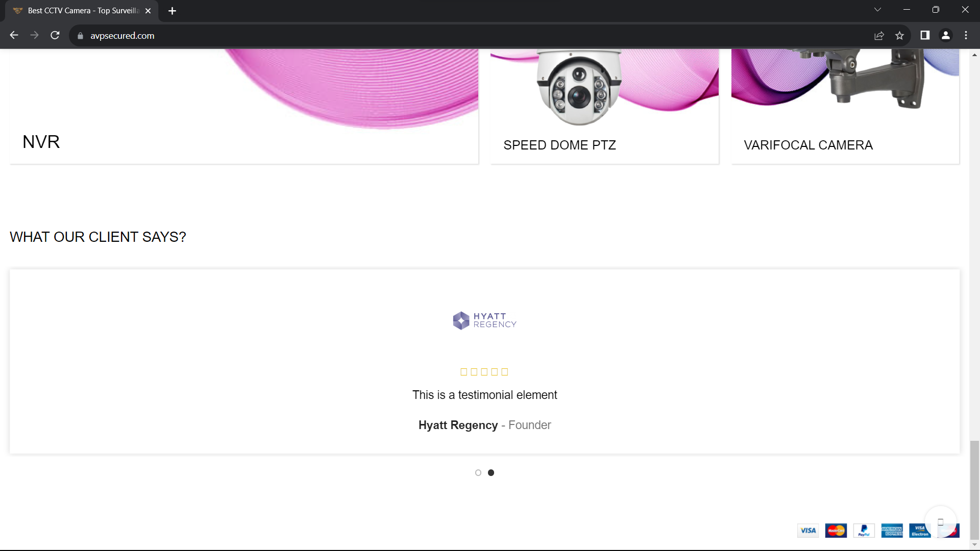The image size is (980, 551).
Task: Open the NVR product category
Action: 41,142
